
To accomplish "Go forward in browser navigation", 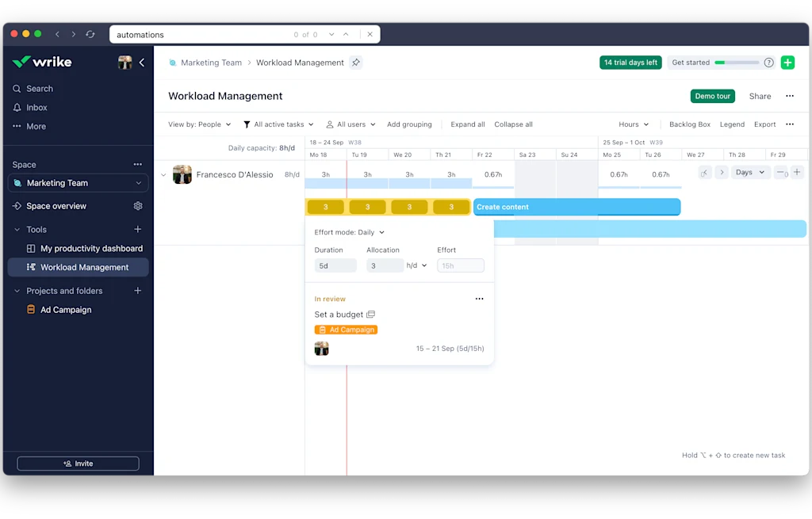I will pos(74,34).
